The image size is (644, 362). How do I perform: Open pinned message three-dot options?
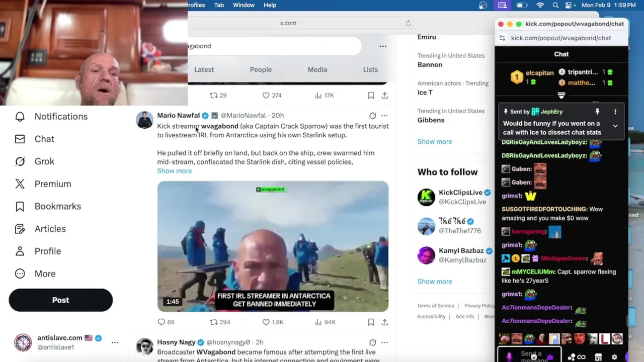[x=615, y=112]
